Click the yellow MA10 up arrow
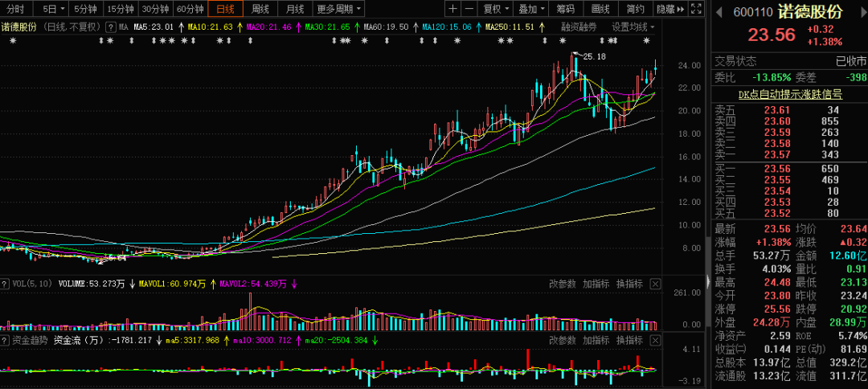The width and height of the screenshot is (868, 389). [x=240, y=27]
